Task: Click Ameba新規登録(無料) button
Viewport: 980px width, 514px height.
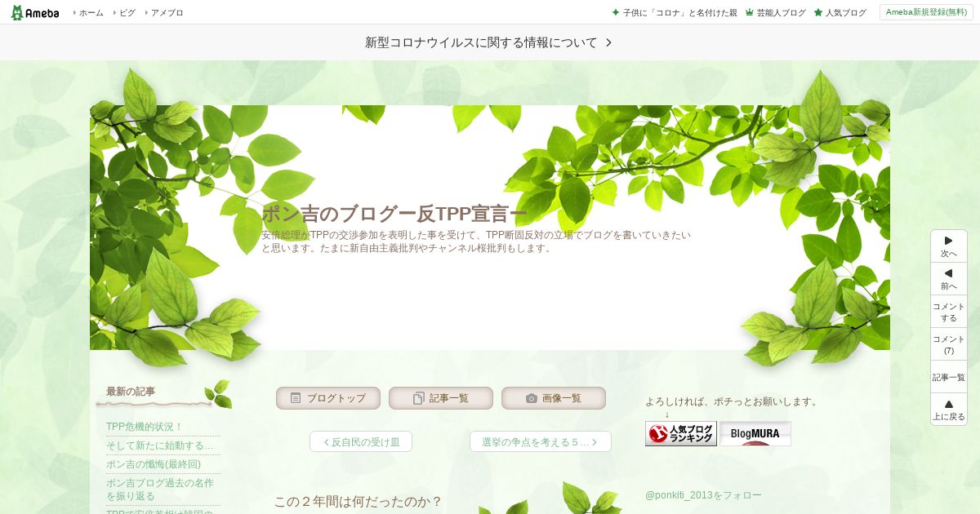Action: (x=926, y=12)
